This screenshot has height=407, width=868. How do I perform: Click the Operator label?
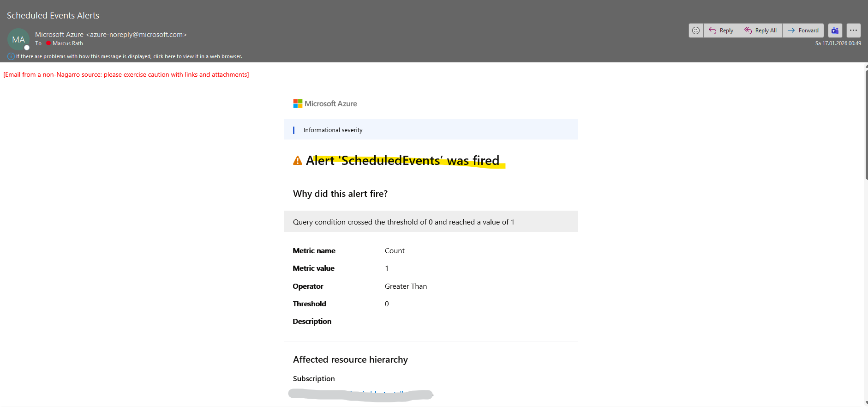pos(308,286)
